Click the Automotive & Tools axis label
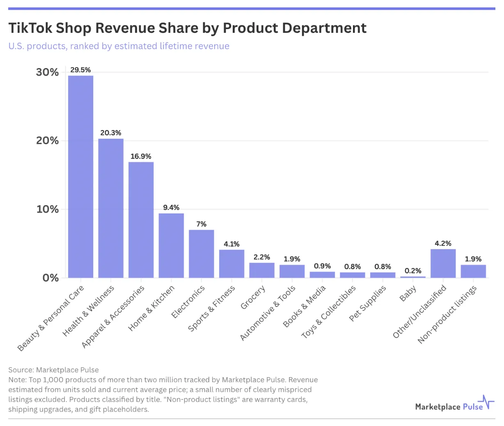 tap(268, 313)
